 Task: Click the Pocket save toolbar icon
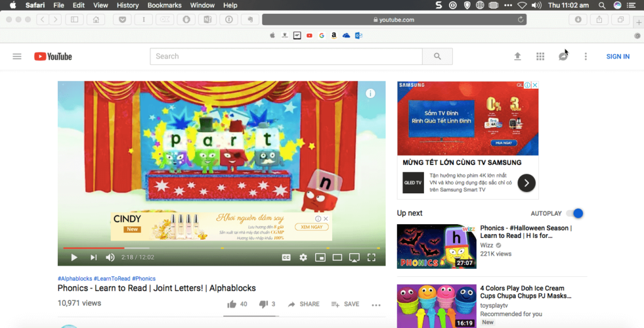(x=123, y=20)
